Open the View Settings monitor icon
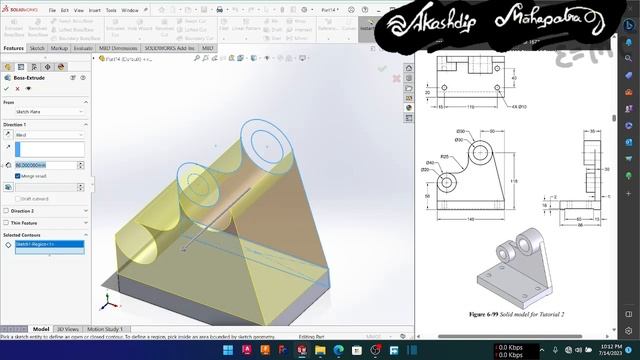The width and height of the screenshot is (640, 360). [302, 58]
